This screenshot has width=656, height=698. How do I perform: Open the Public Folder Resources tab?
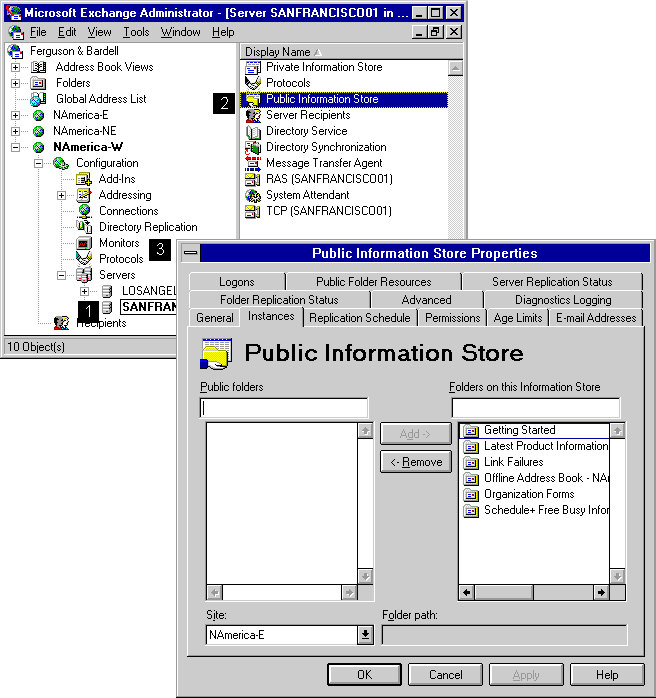tap(373, 282)
